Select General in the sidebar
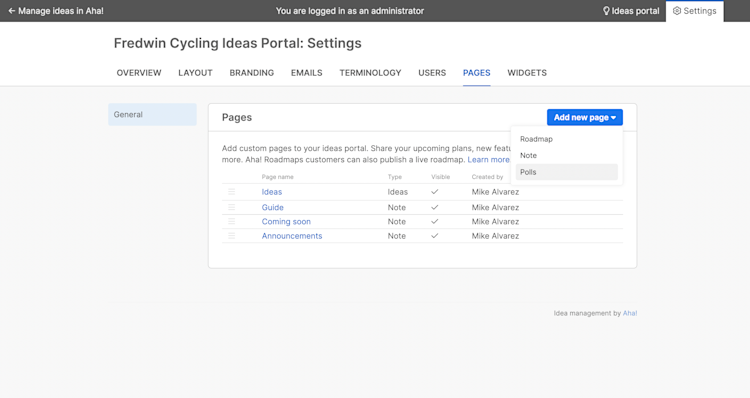 tap(152, 114)
